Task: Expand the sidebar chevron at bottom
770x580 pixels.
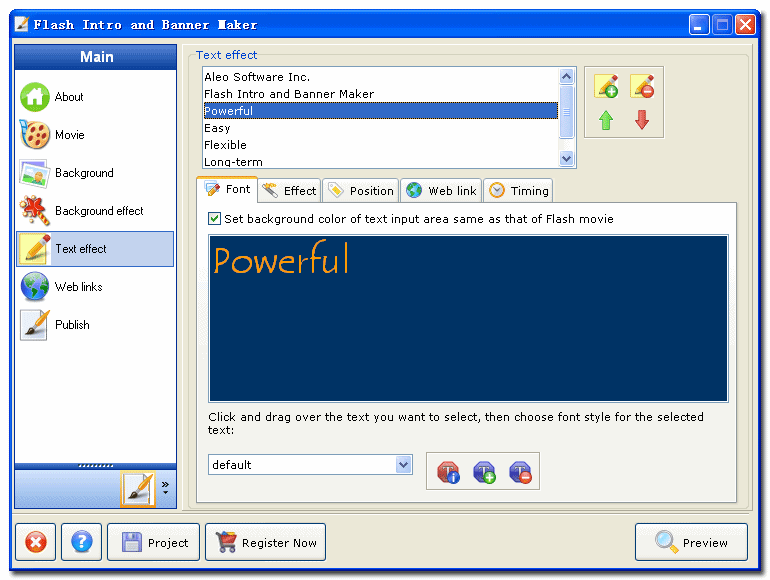Action: [165, 487]
